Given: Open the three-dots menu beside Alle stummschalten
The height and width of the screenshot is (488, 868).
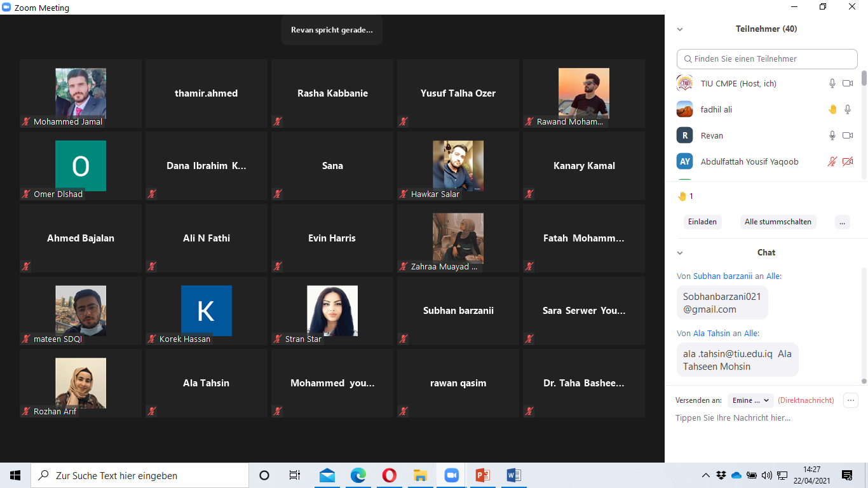Looking at the screenshot, I should tap(842, 222).
